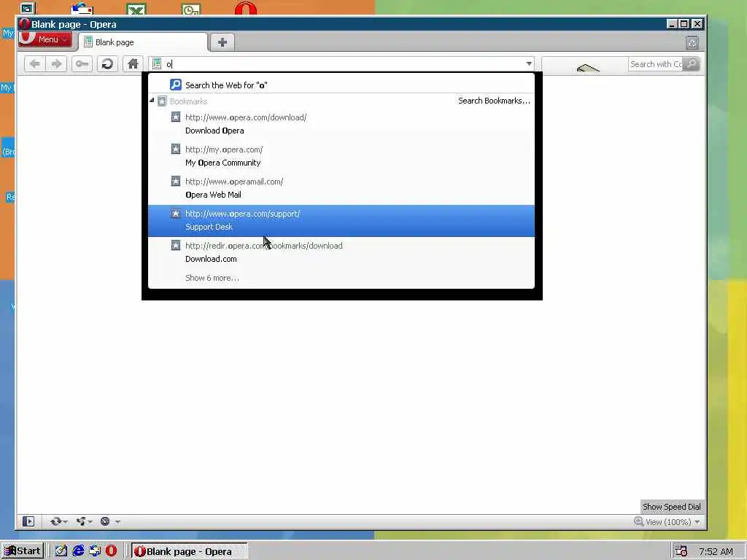The image size is (747, 560).
Task: Select Search the Web for "o"
Action: (341, 85)
